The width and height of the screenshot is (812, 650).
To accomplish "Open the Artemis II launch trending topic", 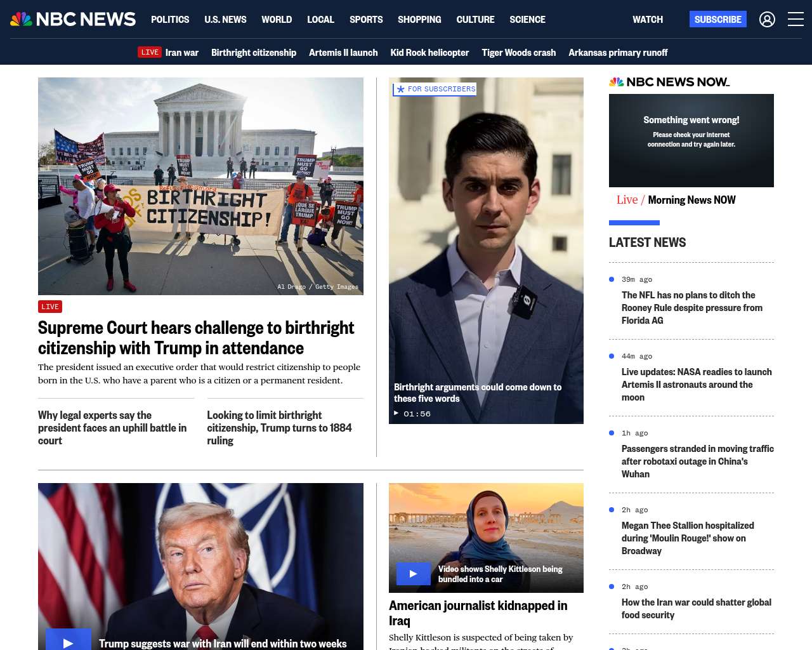I will (x=343, y=53).
